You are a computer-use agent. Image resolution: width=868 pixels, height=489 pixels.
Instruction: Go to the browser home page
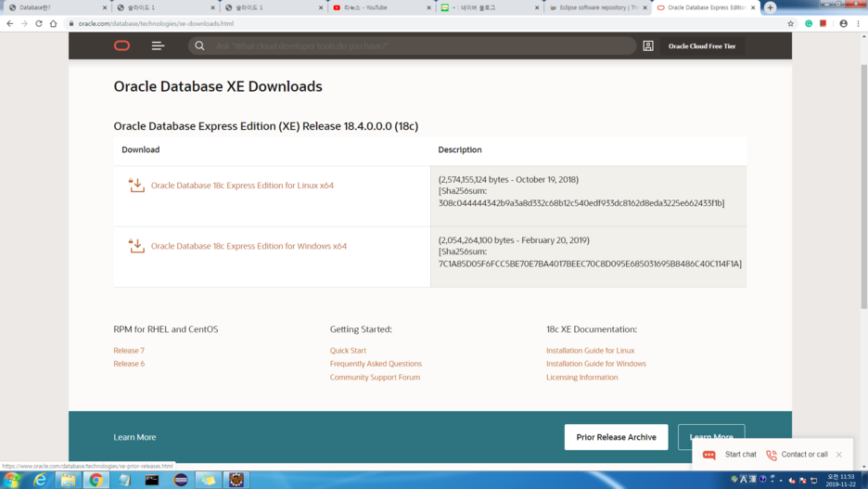(x=53, y=24)
